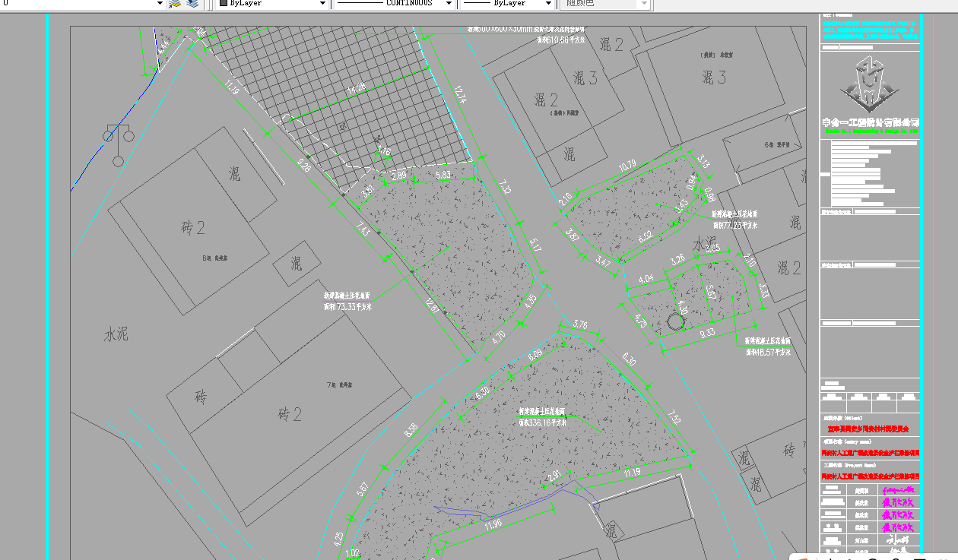This screenshot has height=560, width=958.
Task: Open the CONTINUOUS linetype dropdown
Action: (394, 4)
